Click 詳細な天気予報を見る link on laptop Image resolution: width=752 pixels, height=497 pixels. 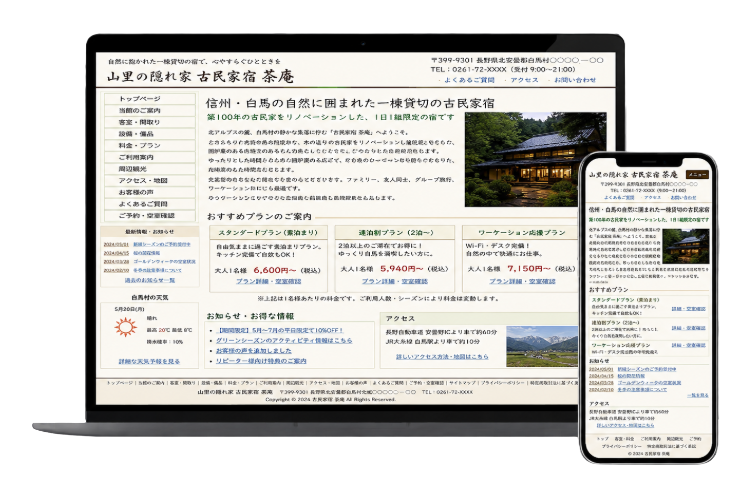149,361
